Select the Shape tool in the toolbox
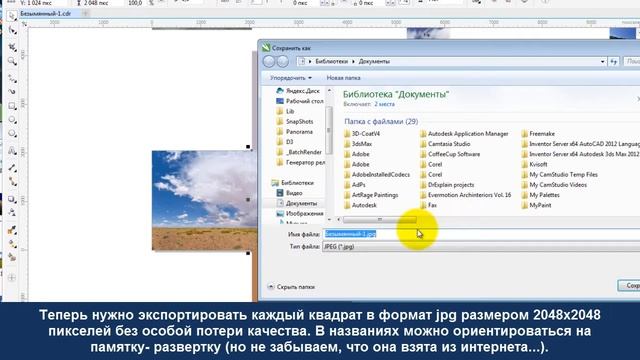 [12, 31]
